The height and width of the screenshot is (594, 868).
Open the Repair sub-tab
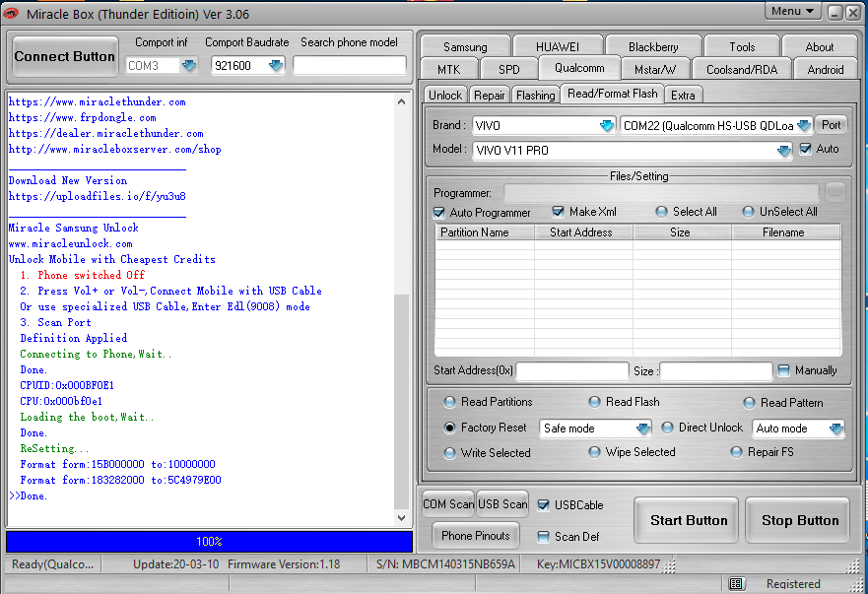click(490, 96)
